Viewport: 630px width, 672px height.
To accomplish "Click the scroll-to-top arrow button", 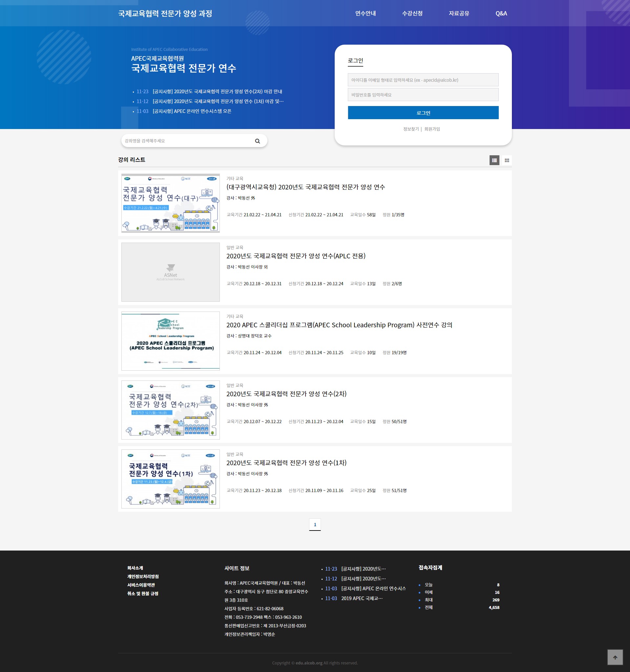I will [615, 657].
